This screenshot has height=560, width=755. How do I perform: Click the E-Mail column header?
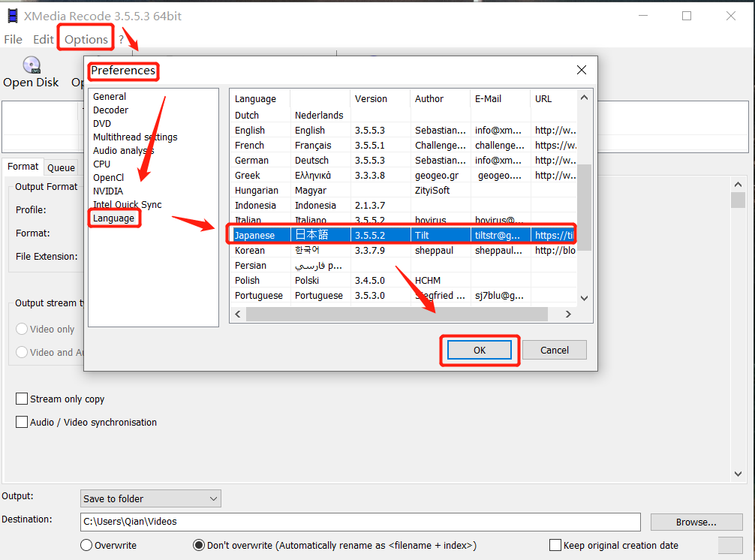(501, 98)
